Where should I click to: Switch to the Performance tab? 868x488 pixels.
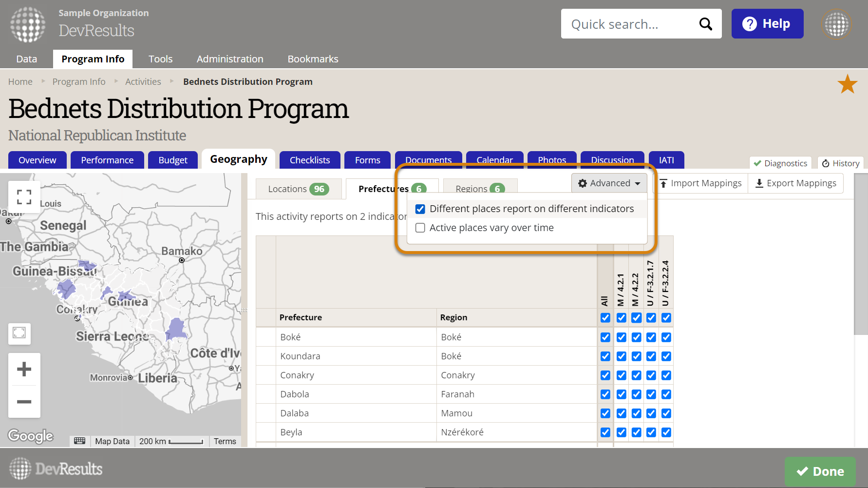[x=107, y=160]
